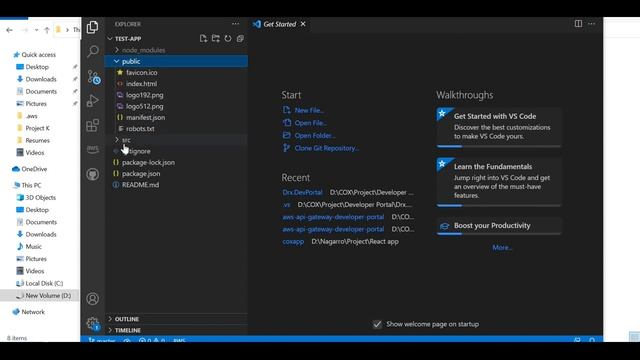Open the Explorer view in the activity bar
This screenshot has height=360, width=640.
pyautogui.click(x=93, y=27)
